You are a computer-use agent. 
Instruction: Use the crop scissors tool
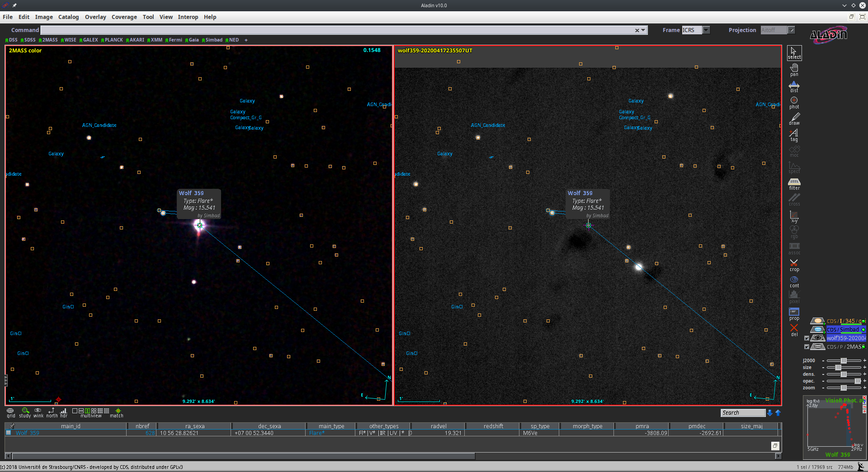click(x=794, y=265)
